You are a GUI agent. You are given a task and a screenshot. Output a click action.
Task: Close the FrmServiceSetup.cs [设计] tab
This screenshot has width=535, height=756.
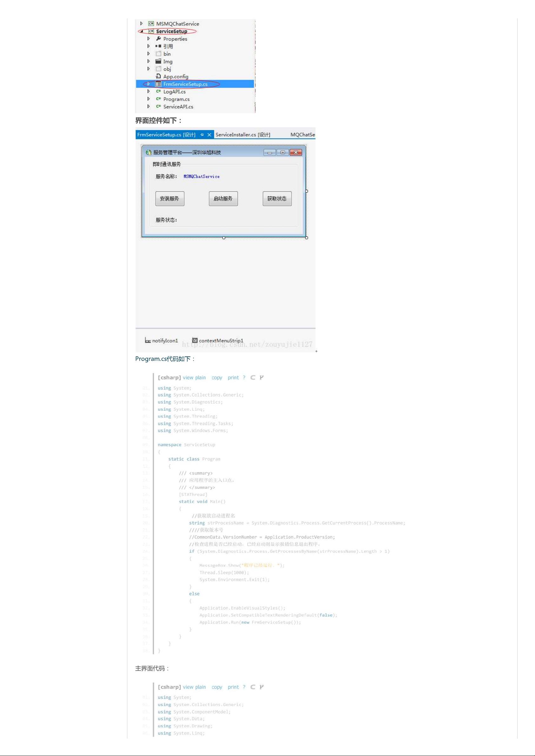point(209,135)
